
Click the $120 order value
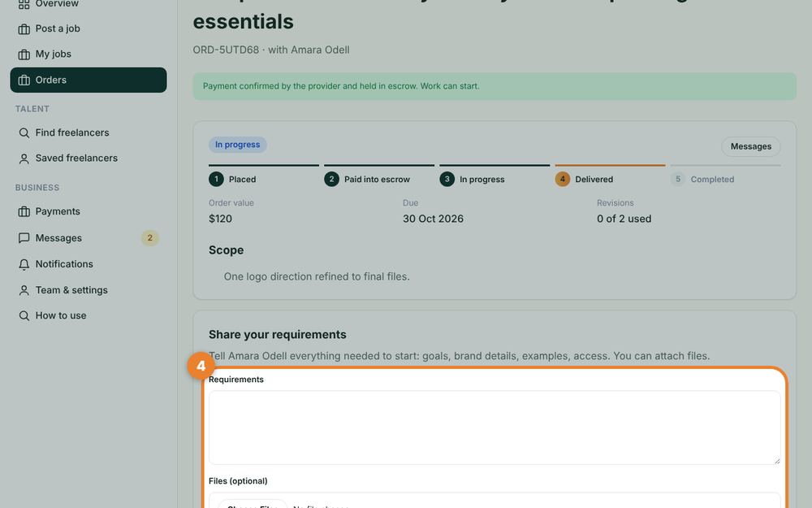[221, 219]
